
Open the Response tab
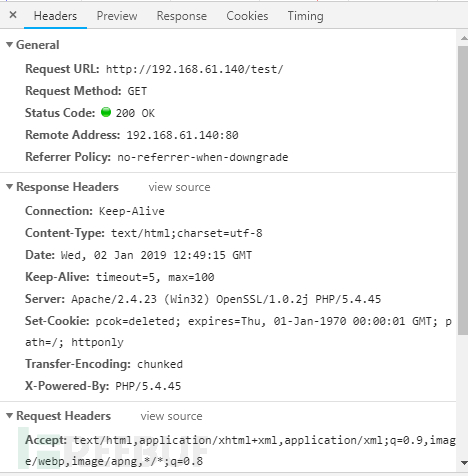pyautogui.click(x=182, y=16)
